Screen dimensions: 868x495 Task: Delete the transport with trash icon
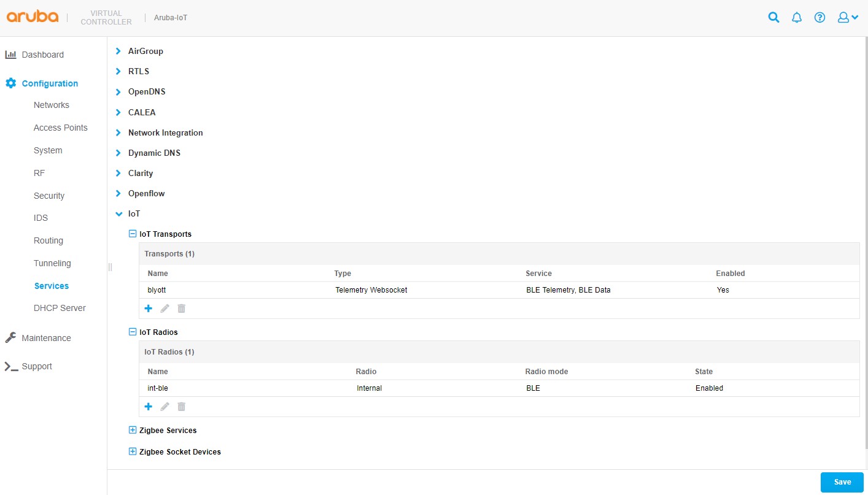[181, 309]
